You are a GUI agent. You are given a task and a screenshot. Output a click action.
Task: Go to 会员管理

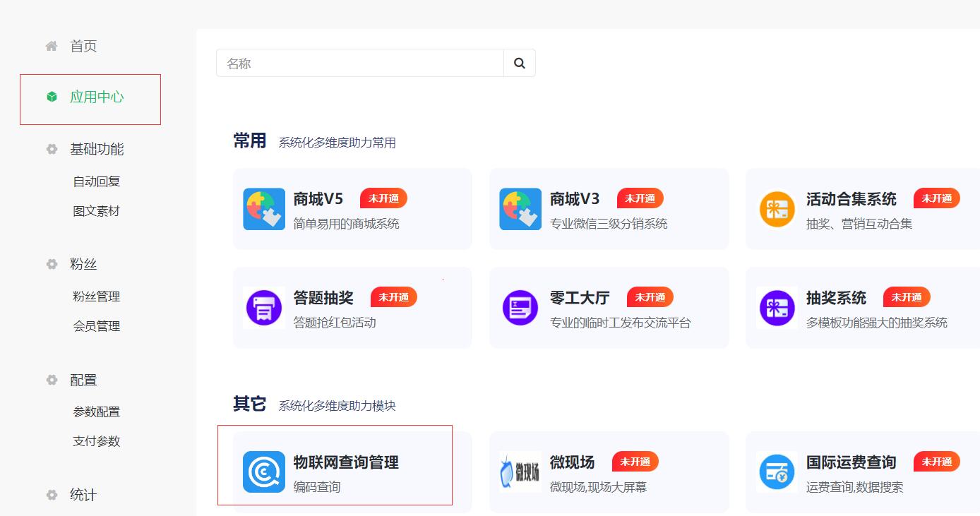pyautogui.click(x=97, y=326)
